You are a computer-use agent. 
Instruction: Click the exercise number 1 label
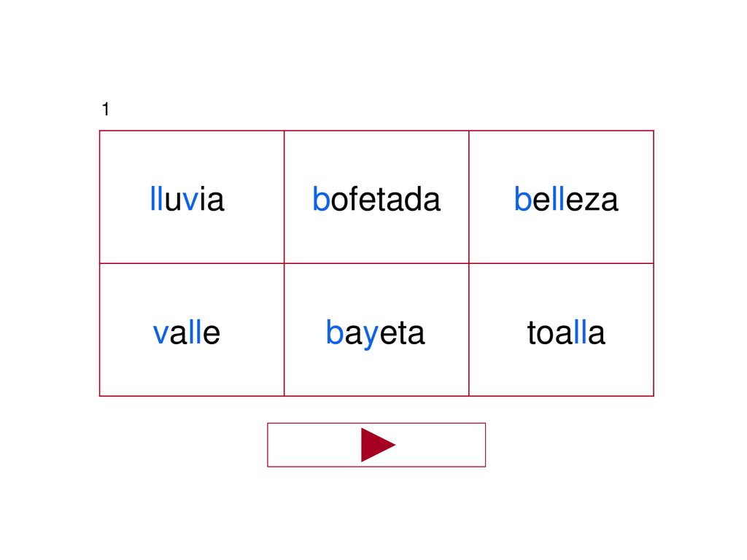[106, 109]
